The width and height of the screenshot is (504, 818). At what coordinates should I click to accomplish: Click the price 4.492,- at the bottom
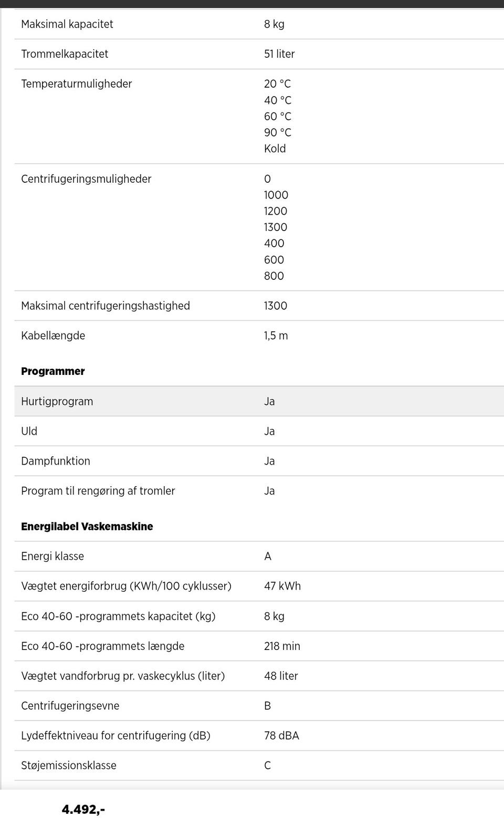pyautogui.click(x=83, y=810)
